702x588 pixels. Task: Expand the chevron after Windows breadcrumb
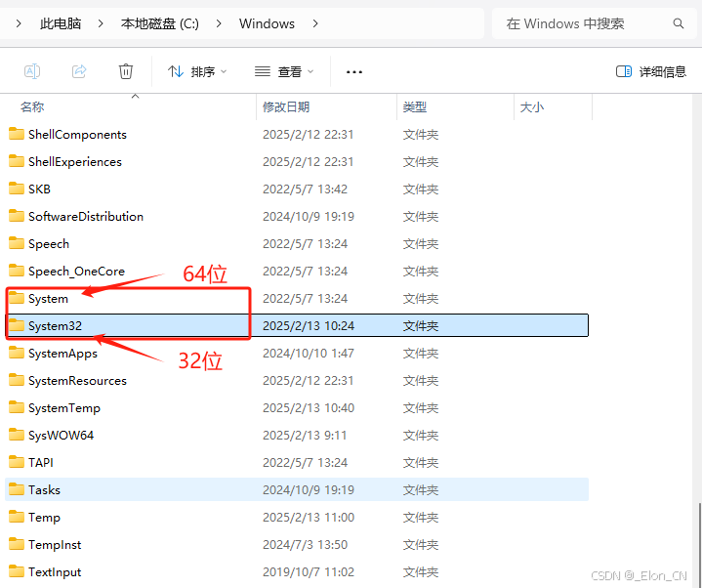(x=315, y=23)
